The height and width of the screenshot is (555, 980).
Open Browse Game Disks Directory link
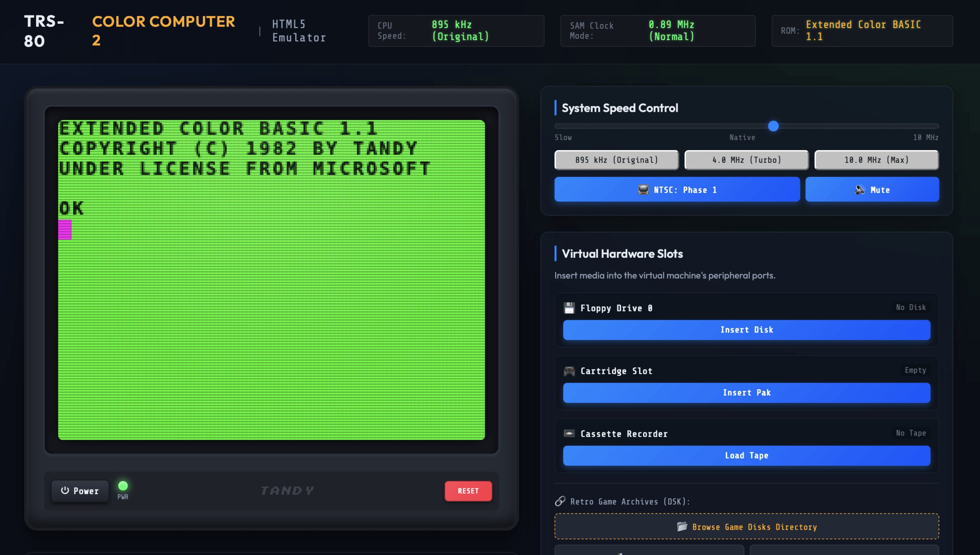[x=746, y=527]
